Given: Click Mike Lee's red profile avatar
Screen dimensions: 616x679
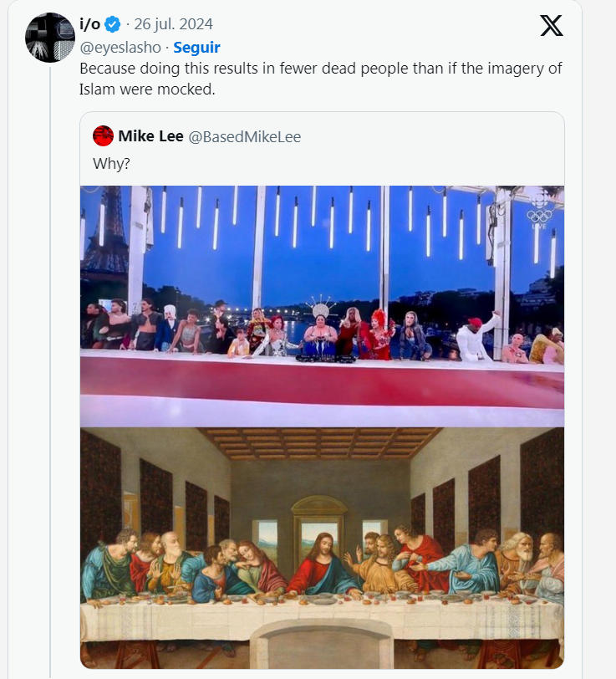Looking at the screenshot, I should coord(104,136).
